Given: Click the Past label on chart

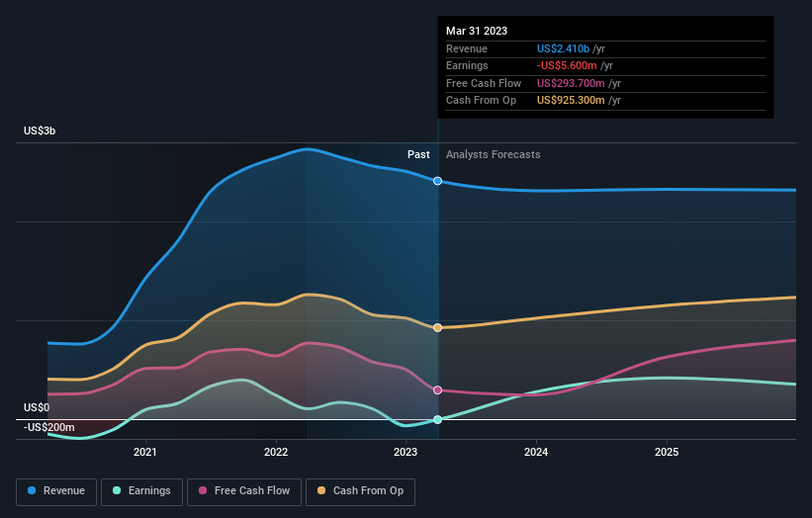Looking at the screenshot, I should coord(418,155).
